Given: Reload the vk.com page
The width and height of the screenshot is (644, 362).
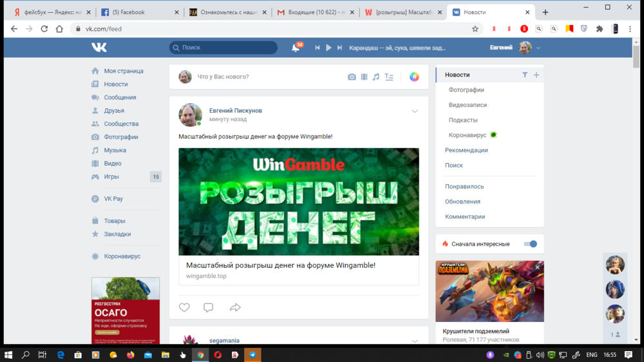Looking at the screenshot, I should (44, 29).
